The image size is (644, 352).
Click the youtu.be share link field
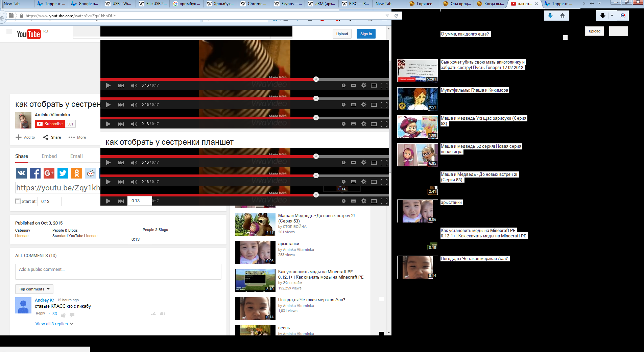[58, 188]
